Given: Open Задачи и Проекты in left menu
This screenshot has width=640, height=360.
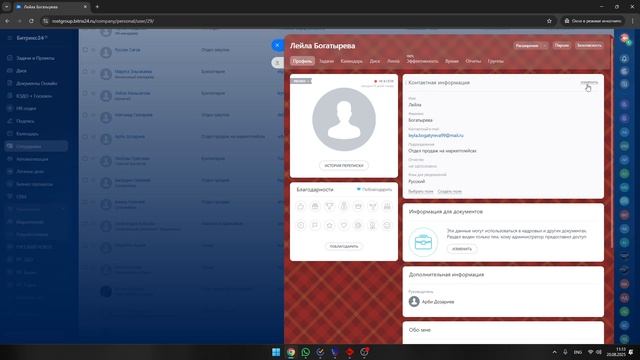Looking at the screenshot, I should 36,58.
